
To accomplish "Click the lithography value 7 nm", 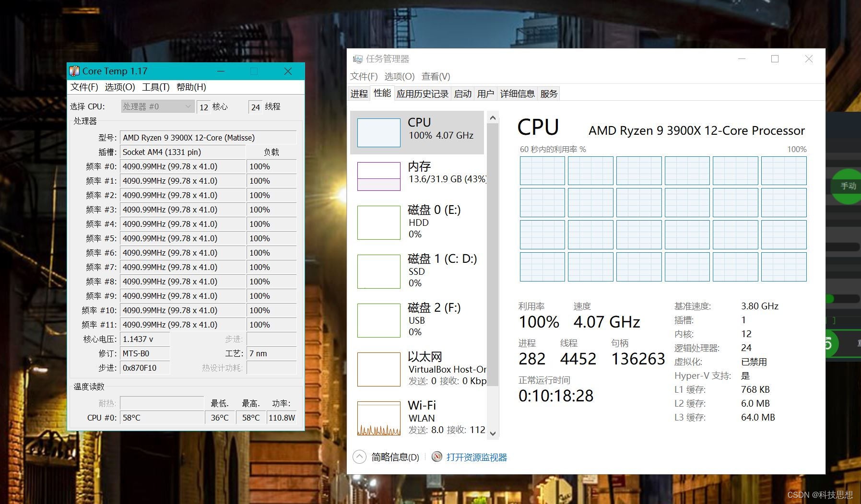I will tap(271, 353).
